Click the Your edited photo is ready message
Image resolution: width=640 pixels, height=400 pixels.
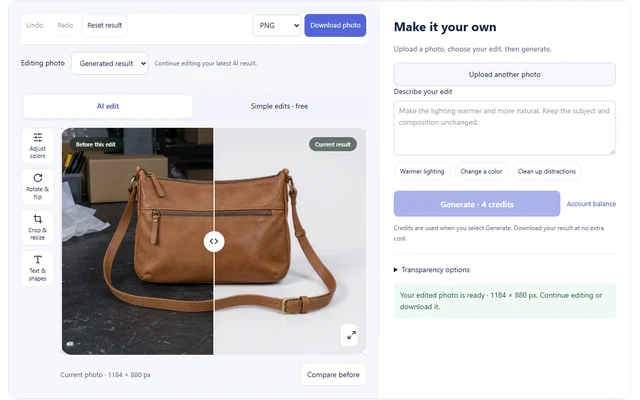click(x=504, y=301)
